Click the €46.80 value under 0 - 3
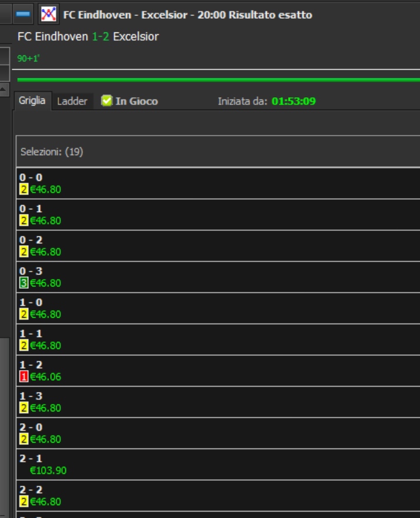The width and height of the screenshot is (420, 518). coord(45,283)
